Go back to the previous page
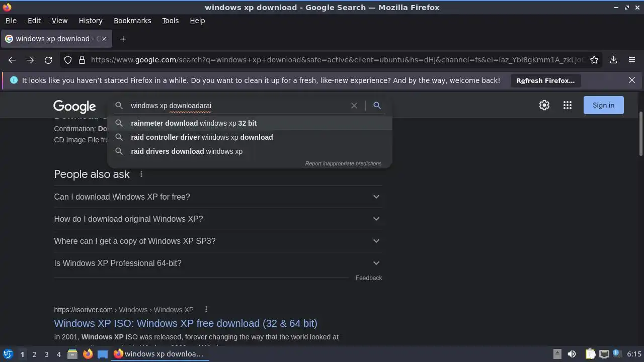Viewport: 644px width, 362px height. point(12,60)
